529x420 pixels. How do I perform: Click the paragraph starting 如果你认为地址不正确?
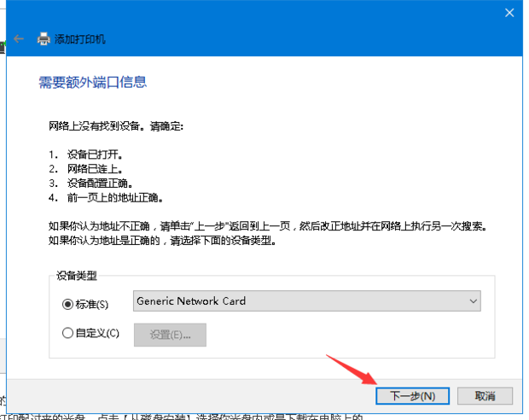click(273, 226)
